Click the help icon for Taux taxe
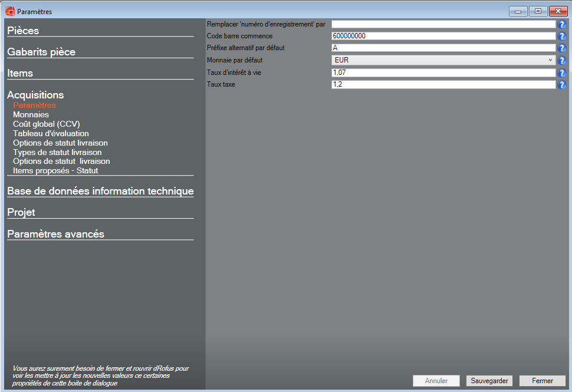The height and width of the screenshot is (392, 572). tap(561, 85)
